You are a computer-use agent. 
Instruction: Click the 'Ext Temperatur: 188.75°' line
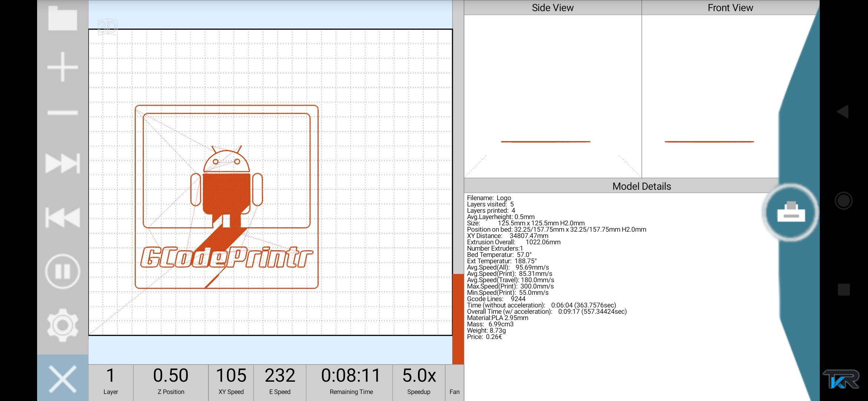pyautogui.click(x=502, y=261)
